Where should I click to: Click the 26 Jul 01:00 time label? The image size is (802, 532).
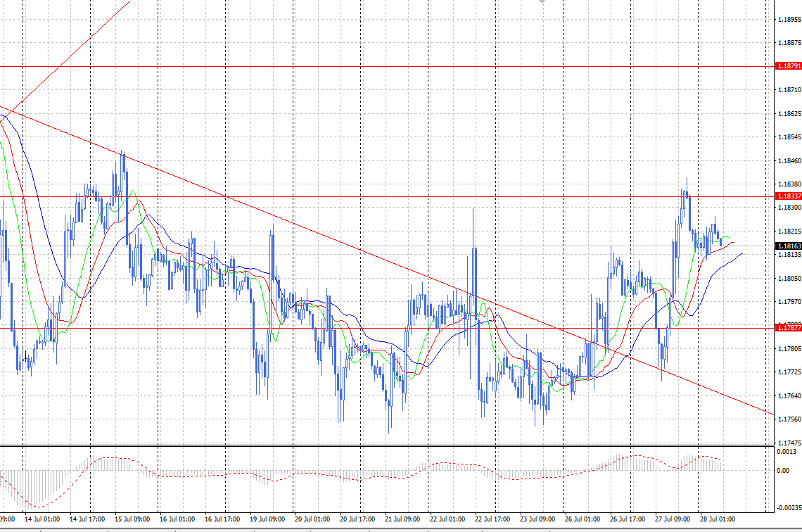[x=582, y=519]
